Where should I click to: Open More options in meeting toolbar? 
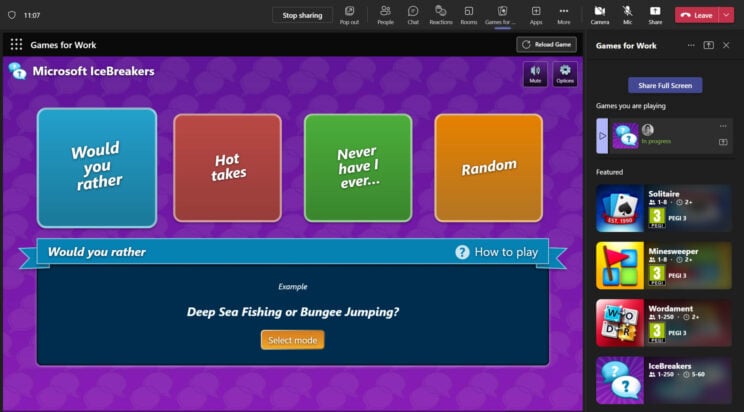click(x=564, y=15)
